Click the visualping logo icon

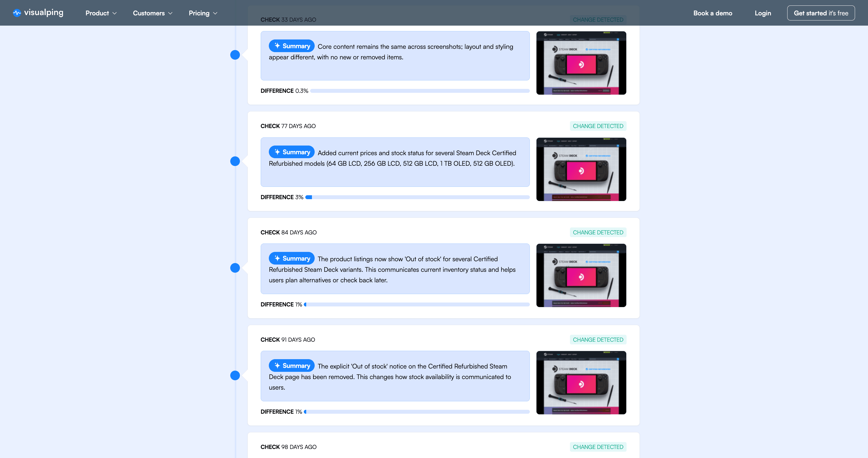17,13
